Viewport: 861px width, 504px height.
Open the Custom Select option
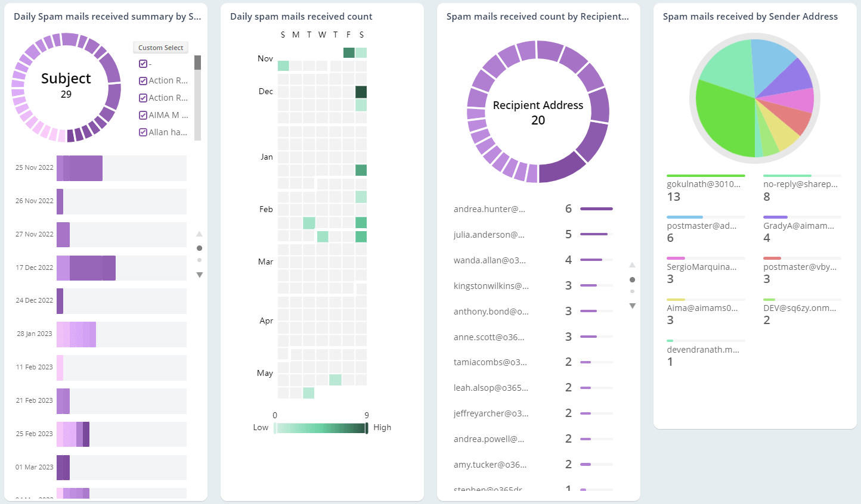click(x=160, y=48)
